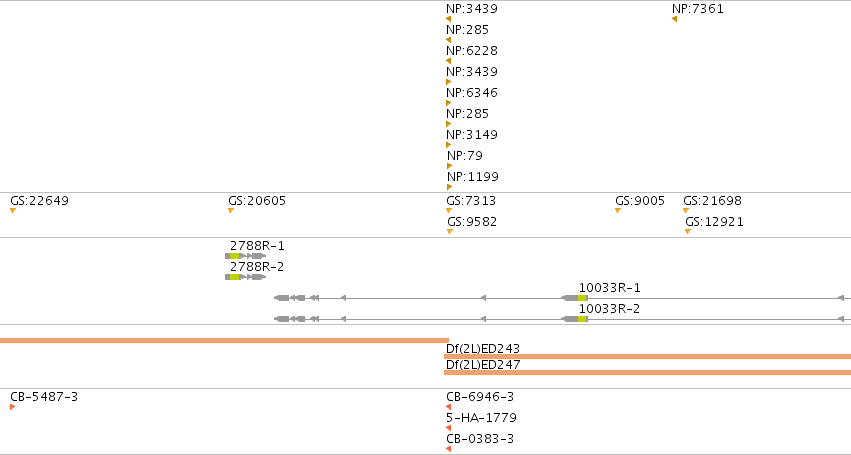This screenshot has width=851, height=455.
Task: Click the triangle marker under NP:6346
Action: pyautogui.click(x=449, y=103)
